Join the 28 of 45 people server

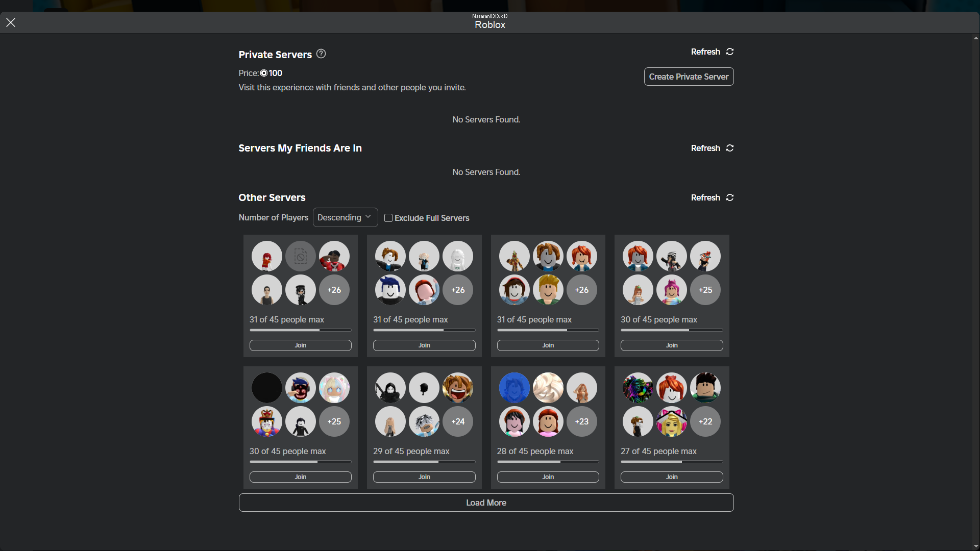[548, 477]
